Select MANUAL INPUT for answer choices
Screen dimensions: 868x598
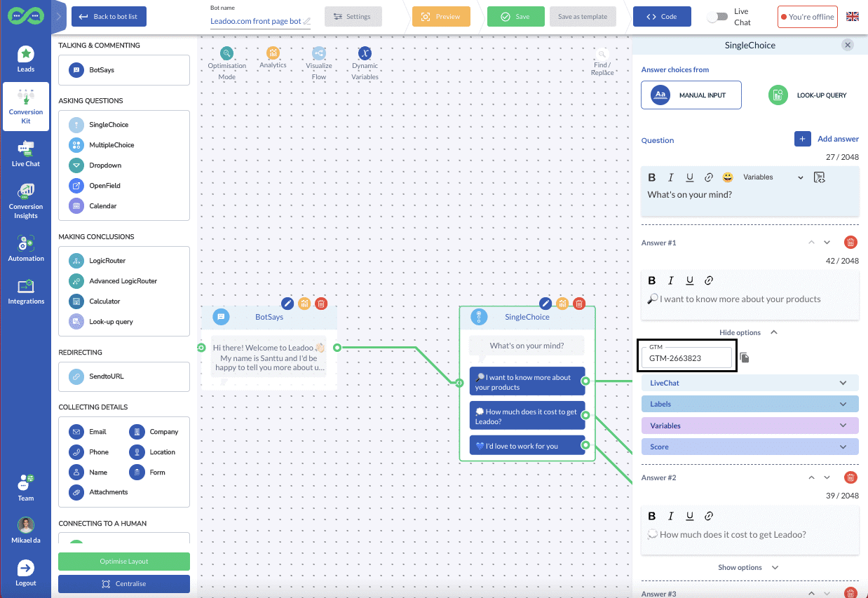coord(691,95)
